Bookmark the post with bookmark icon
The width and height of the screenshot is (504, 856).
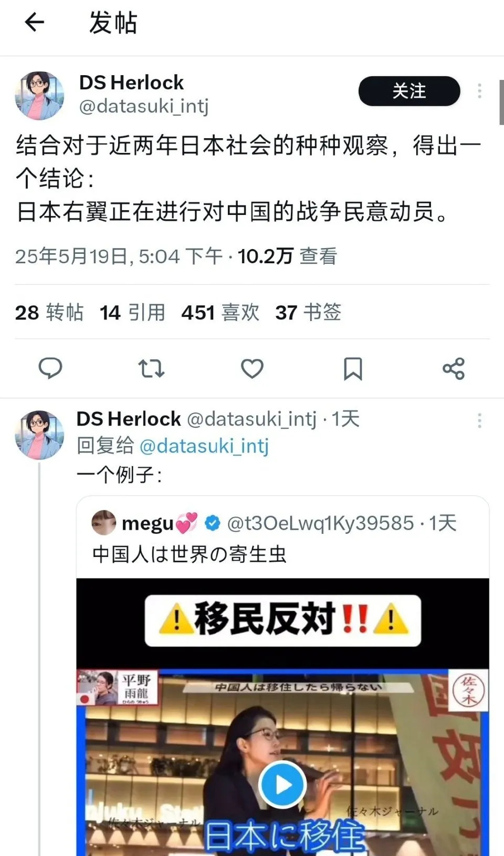click(x=353, y=369)
